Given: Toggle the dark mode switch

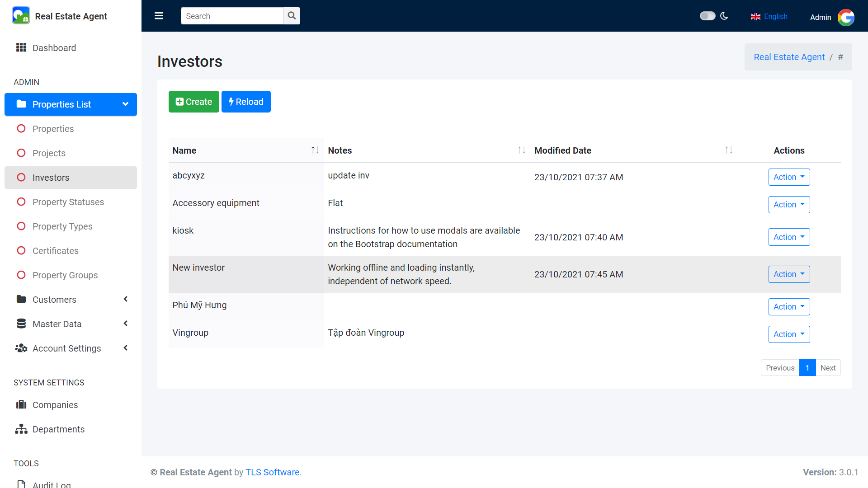Looking at the screenshot, I should [x=708, y=16].
